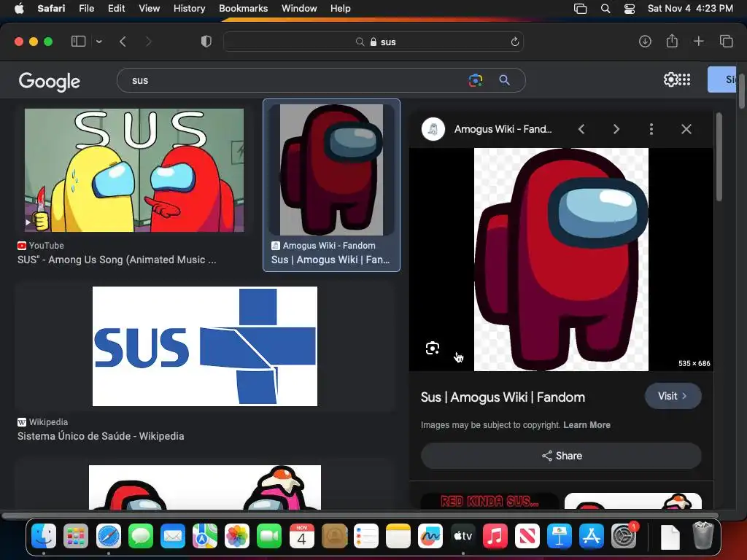
Task: Show next image in preview panel
Action: click(616, 129)
